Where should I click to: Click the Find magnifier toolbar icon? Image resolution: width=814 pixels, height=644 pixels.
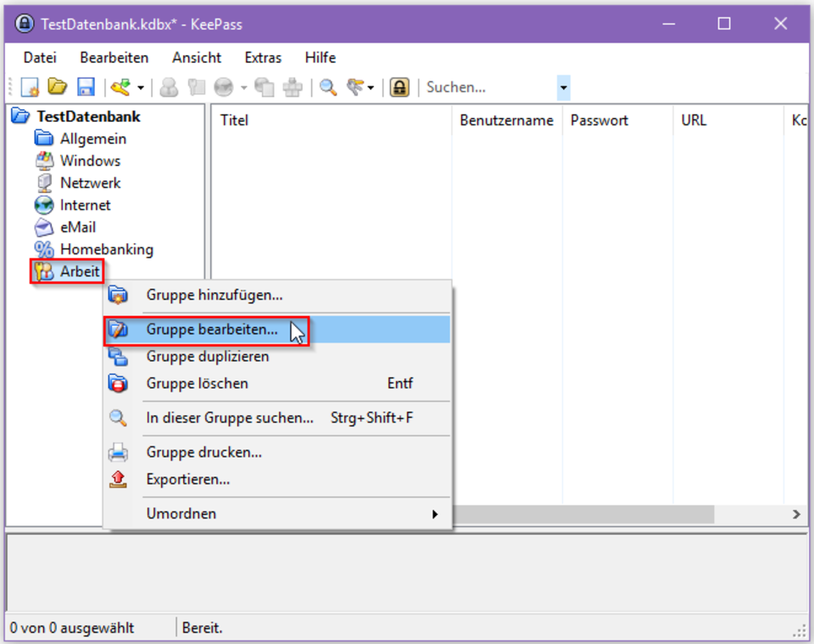[x=328, y=87]
